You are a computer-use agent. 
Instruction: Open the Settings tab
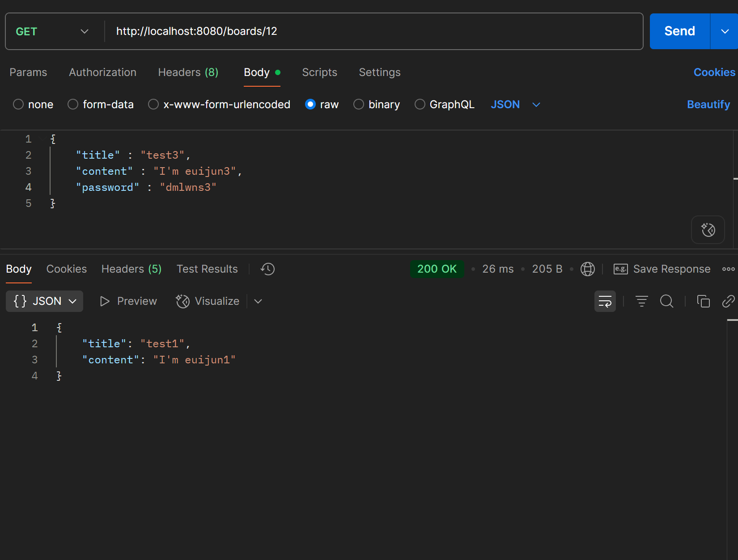pos(380,72)
